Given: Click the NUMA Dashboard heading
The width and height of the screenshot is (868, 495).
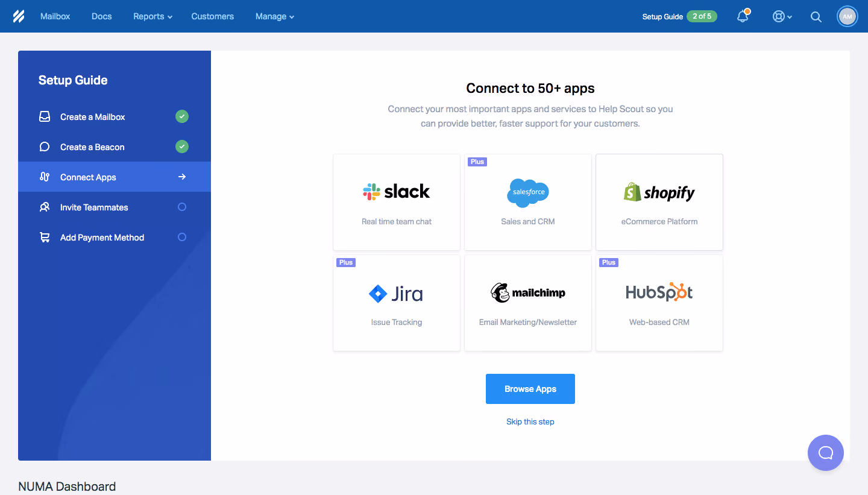Looking at the screenshot, I should coord(67,487).
